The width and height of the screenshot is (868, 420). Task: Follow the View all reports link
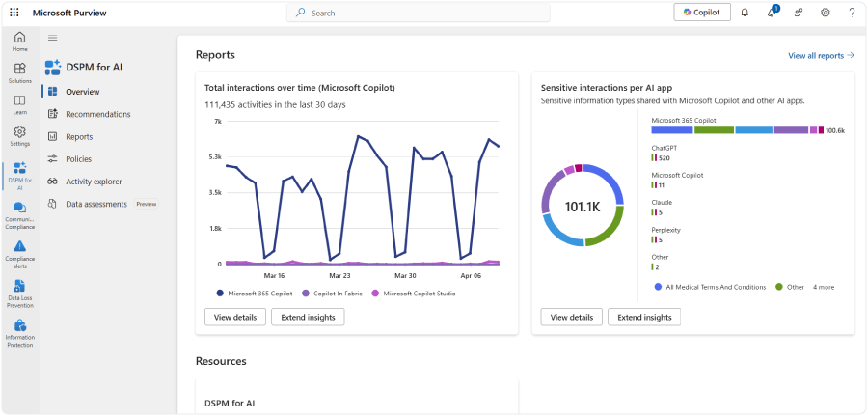click(x=821, y=55)
